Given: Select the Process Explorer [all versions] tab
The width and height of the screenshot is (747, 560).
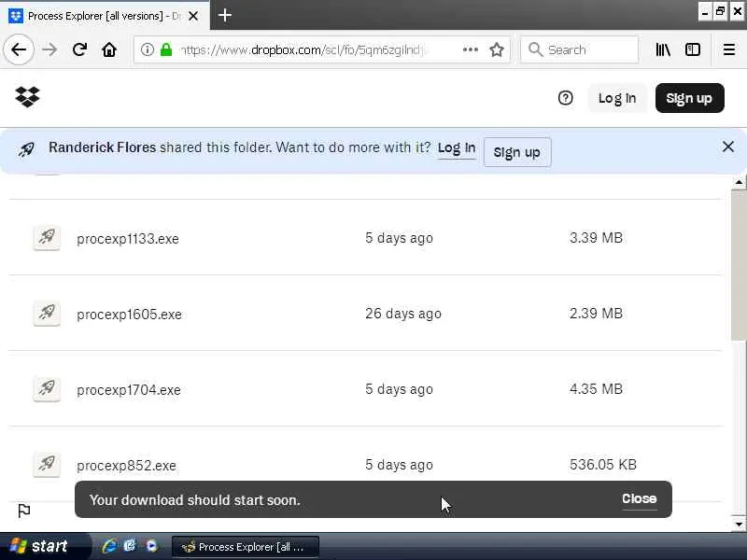Looking at the screenshot, I should (x=105, y=16).
